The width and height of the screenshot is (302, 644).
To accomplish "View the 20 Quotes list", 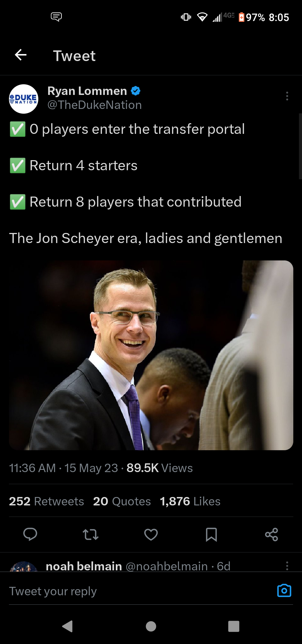I will [x=122, y=501].
